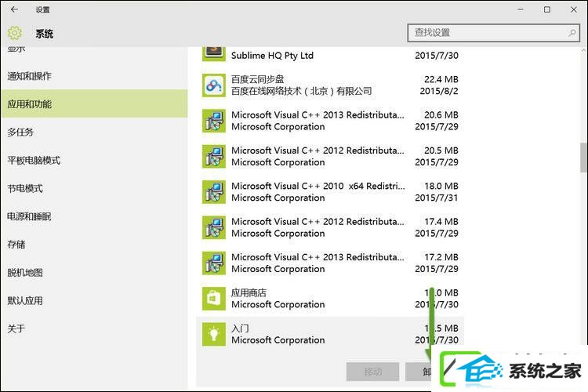588x392 pixels.
Task: Focus the 查找设置 search field
Action: (x=493, y=33)
